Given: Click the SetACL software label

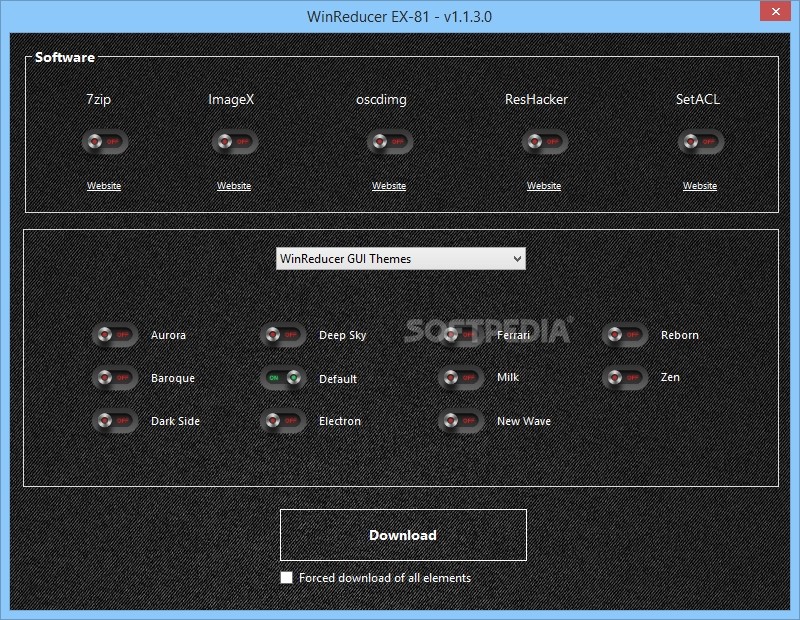Looking at the screenshot, I should tap(698, 99).
